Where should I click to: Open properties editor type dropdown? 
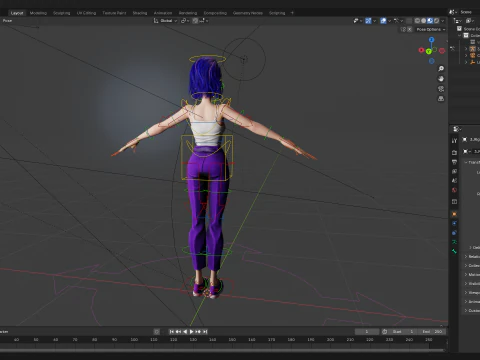click(x=457, y=129)
